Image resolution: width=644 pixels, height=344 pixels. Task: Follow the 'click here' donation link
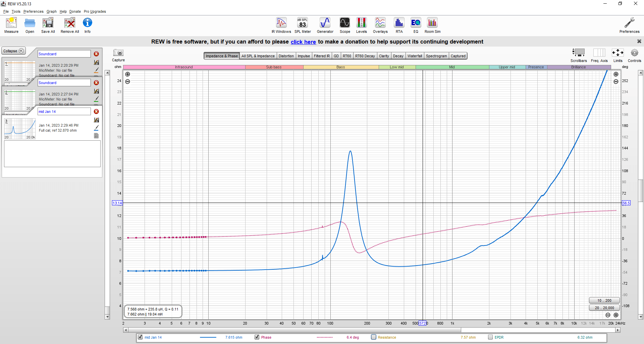[303, 42]
